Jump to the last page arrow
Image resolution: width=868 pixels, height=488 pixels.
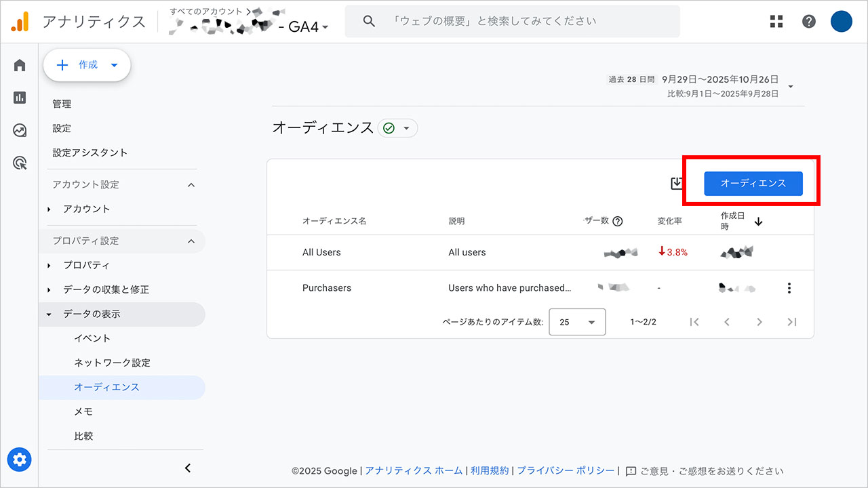tap(791, 322)
